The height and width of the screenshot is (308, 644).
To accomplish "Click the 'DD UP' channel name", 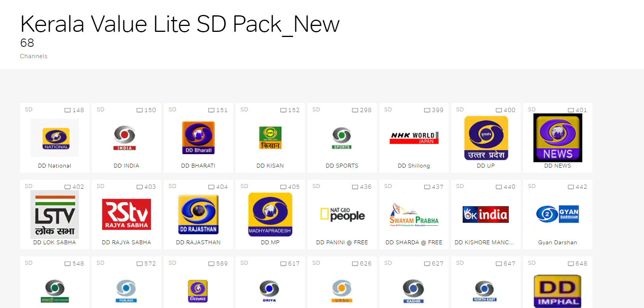I will pyautogui.click(x=486, y=166).
